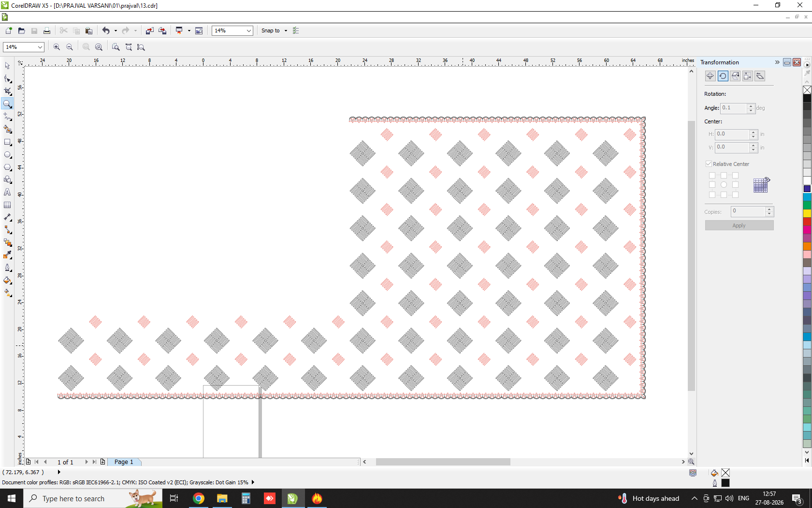Select the bottom-right anchor point checkbox
The height and width of the screenshot is (508, 812).
point(735,194)
